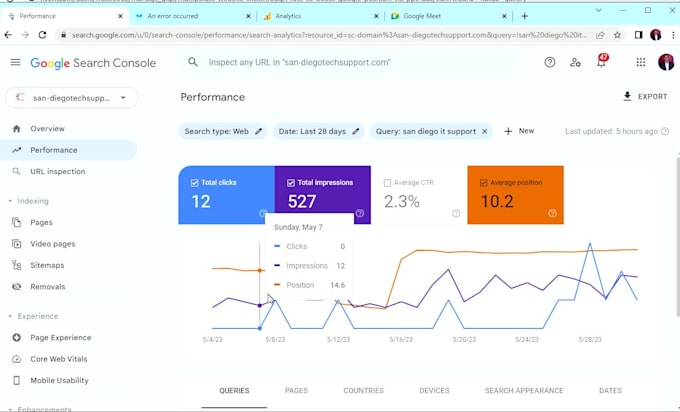This screenshot has width=680, height=412.
Task: Open the Google apps grid icon
Action: click(641, 62)
